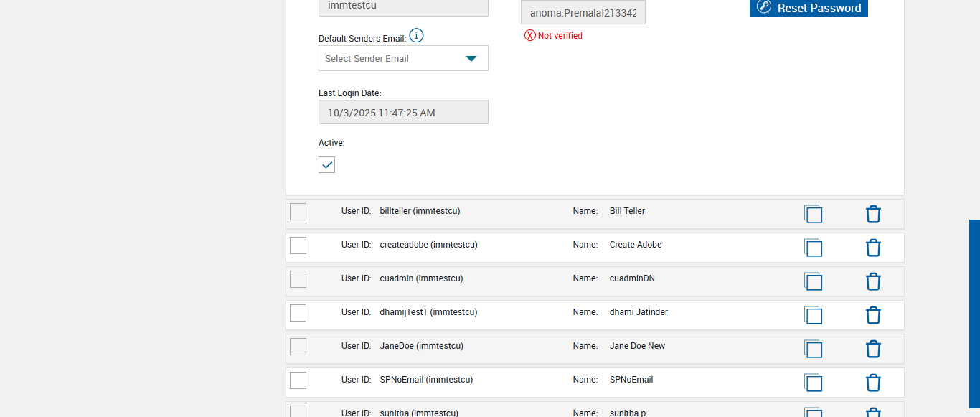Delete the cuadmin user
Screen dimensions: 980x417
point(873,281)
